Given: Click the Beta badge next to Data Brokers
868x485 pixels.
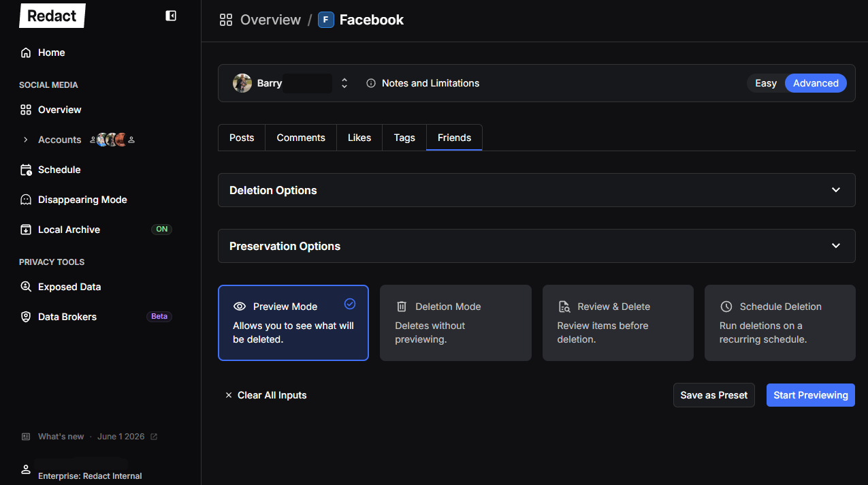Looking at the screenshot, I should pos(159,317).
